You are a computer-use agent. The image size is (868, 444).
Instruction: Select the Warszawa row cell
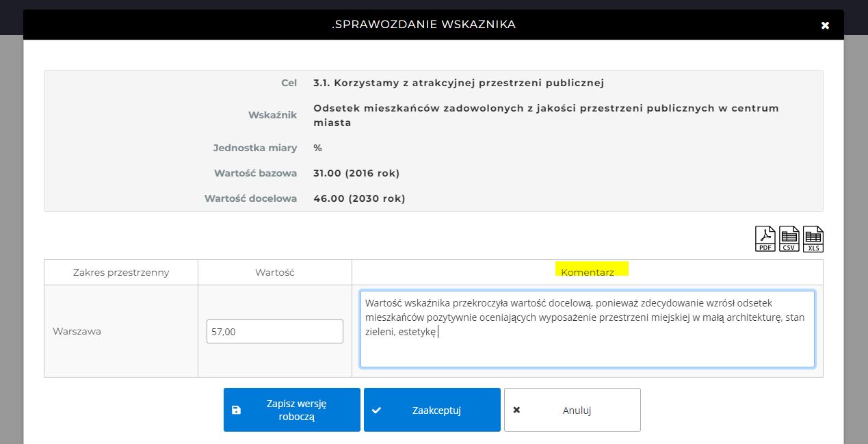77,331
